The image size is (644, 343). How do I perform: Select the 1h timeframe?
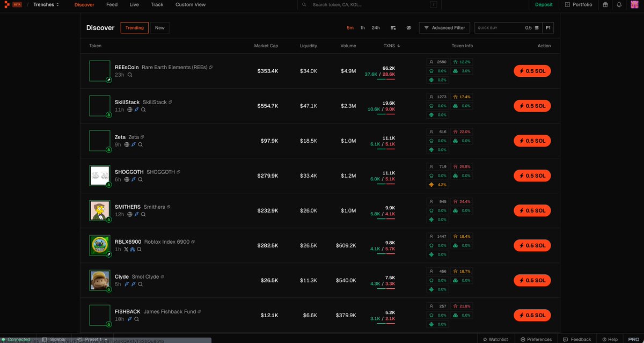click(363, 28)
